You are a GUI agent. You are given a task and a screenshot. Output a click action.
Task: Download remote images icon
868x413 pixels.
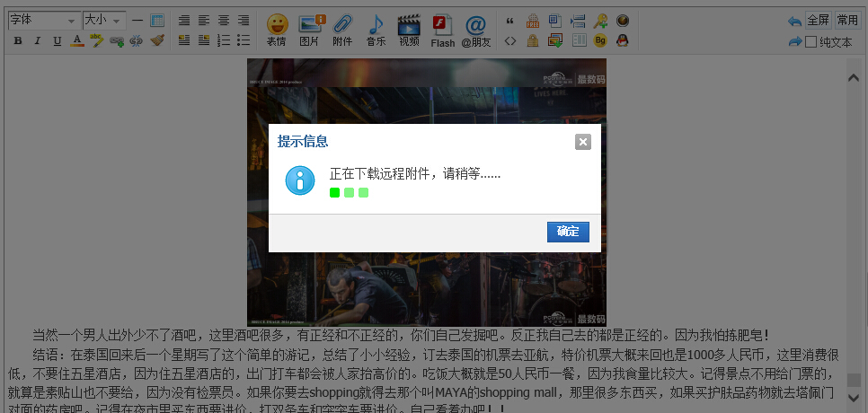coord(555,40)
